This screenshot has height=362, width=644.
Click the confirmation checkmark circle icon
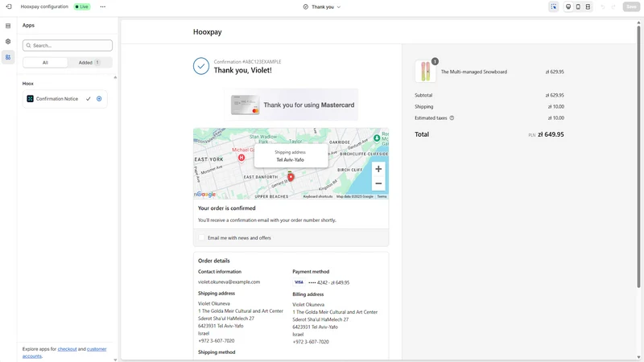(201, 66)
